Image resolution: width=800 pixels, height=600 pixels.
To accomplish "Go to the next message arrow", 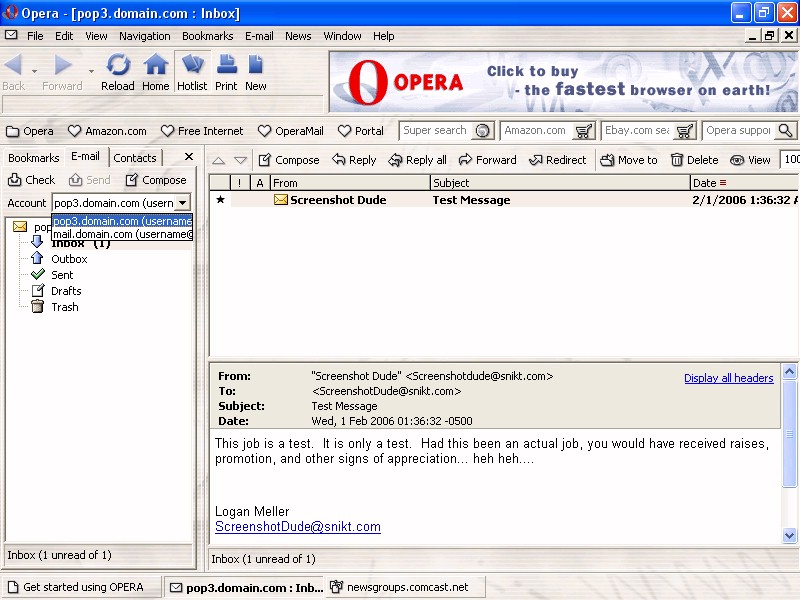I will click(240, 161).
